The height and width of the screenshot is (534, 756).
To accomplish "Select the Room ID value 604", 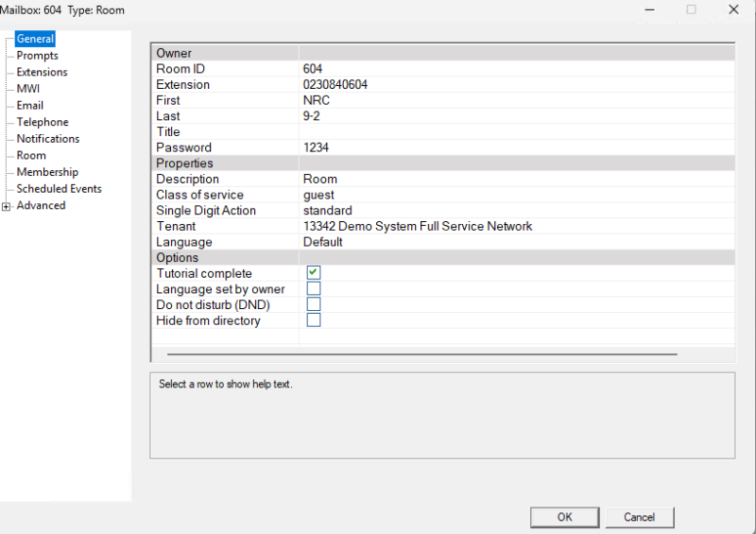I will [517, 68].
